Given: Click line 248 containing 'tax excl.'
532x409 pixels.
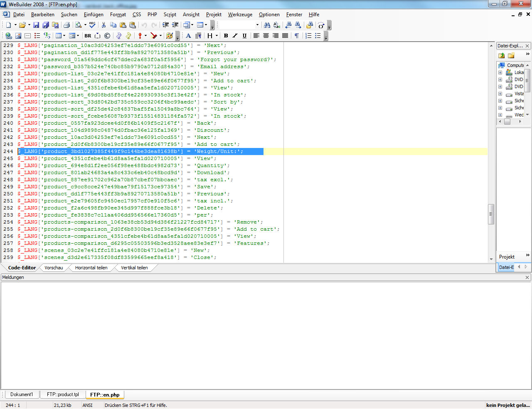Looking at the screenshot, I should click(x=125, y=180).
